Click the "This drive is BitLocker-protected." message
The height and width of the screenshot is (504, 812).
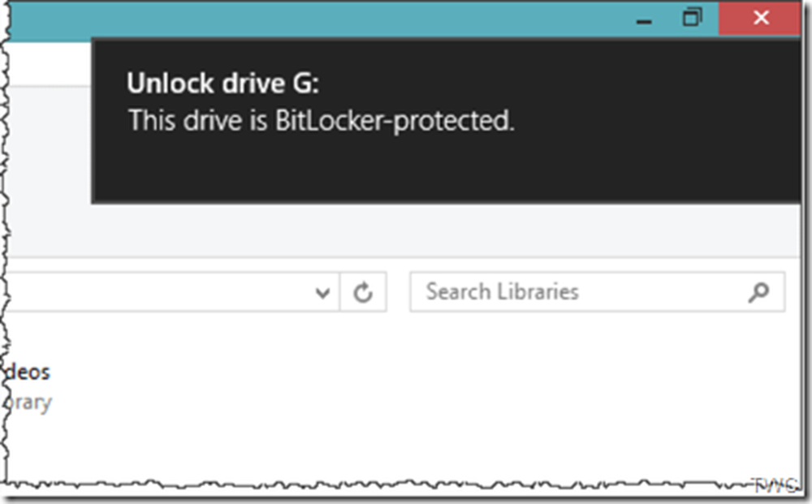pos(322,122)
